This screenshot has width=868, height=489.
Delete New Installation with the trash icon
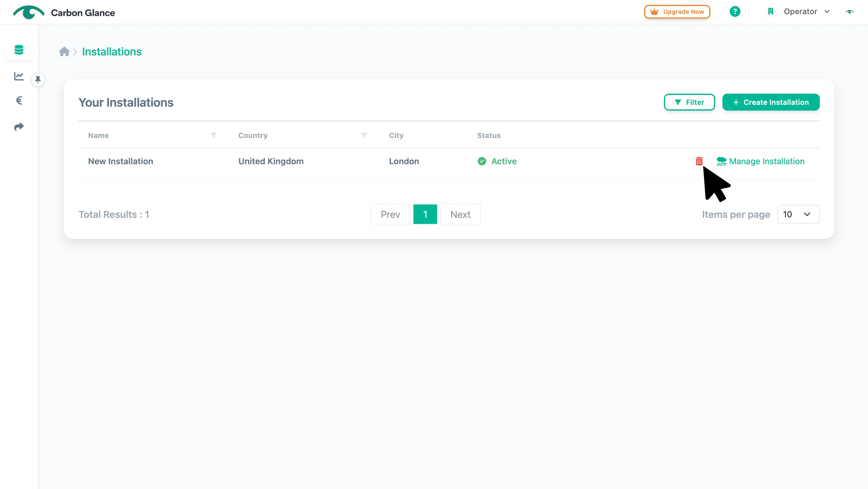699,161
